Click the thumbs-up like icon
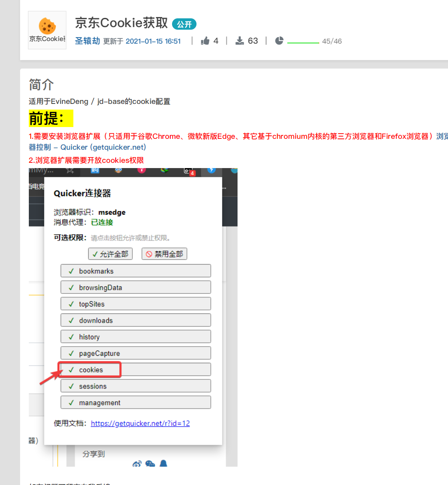Screen dimensions: 448x485 (x=205, y=41)
